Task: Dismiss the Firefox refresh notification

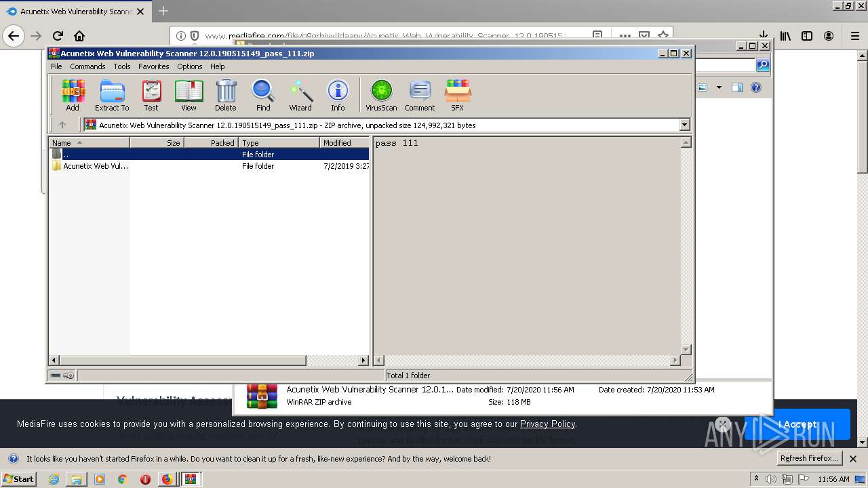Action: [x=853, y=459]
